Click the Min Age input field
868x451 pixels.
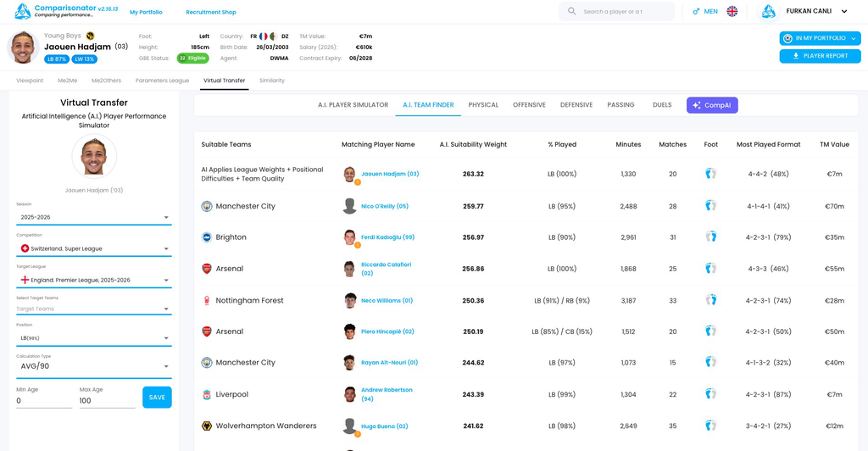(x=44, y=401)
